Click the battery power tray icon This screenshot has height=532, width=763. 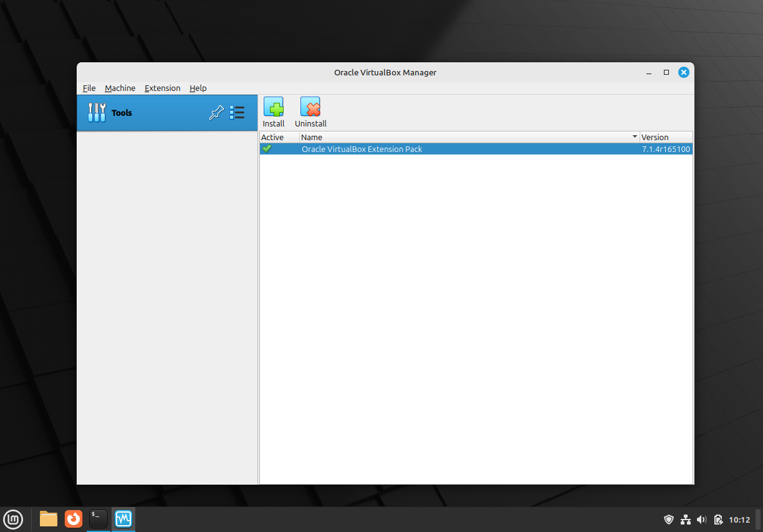pyautogui.click(x=718, y=520)
